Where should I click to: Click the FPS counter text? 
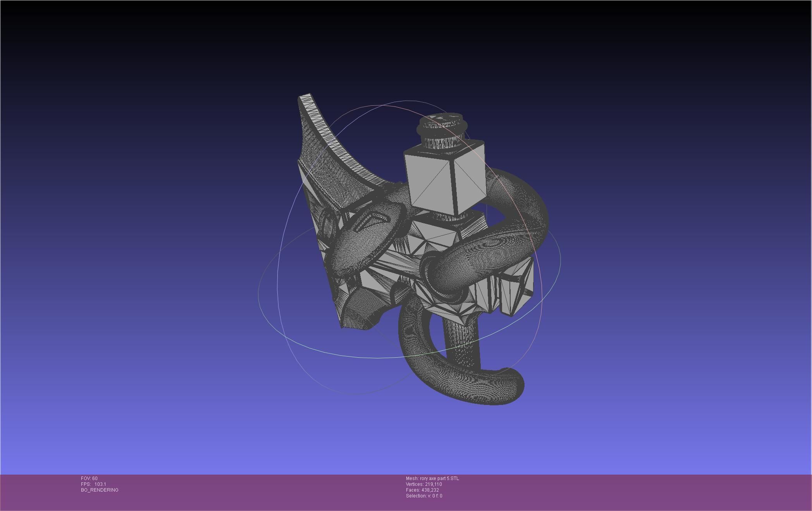(x=93, y=484)
